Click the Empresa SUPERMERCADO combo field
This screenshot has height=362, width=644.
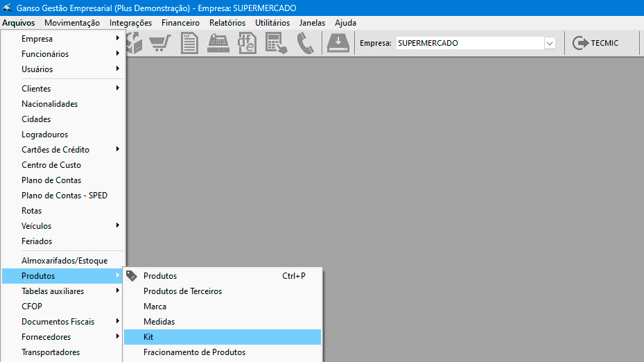pyautogui.click(x=476, y=43)
